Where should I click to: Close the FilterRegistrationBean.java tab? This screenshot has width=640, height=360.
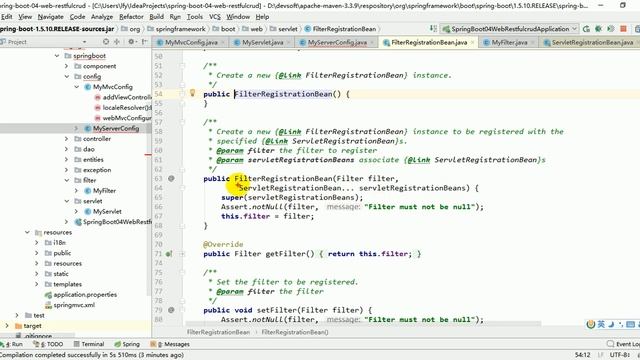(473, 42)
